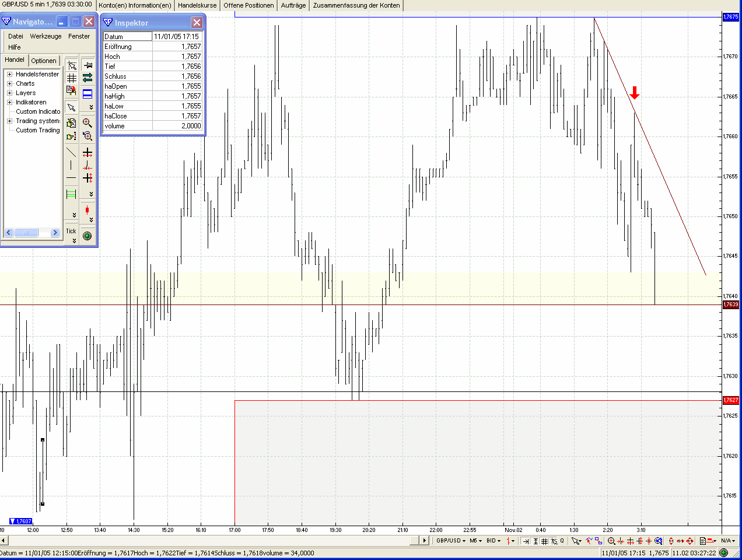Image resolution: width=742 pixels, height=560 pixels.
Task: Select the Custom Trading tree item
Action: coord(38,130)
